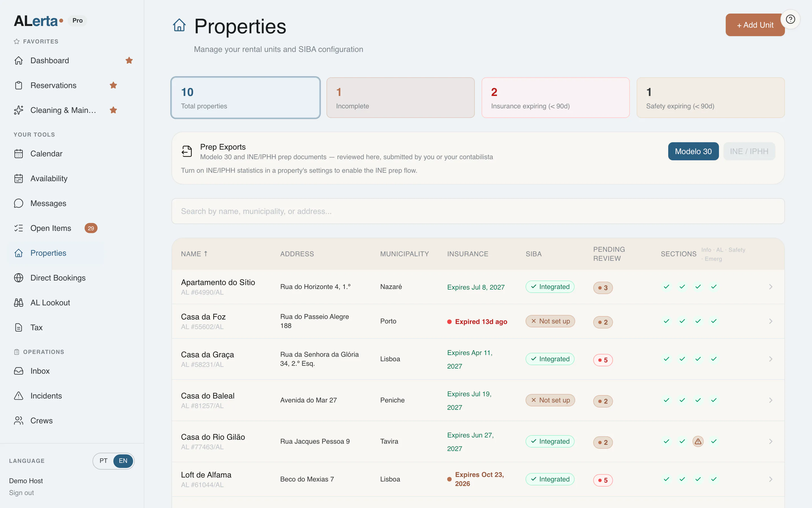This screenshot has width=812, height=508.
Task: Click the Add Unit button
Action: (755, 25)
